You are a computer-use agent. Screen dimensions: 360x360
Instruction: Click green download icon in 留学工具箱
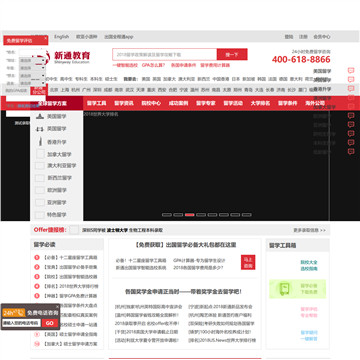[284, 289]
